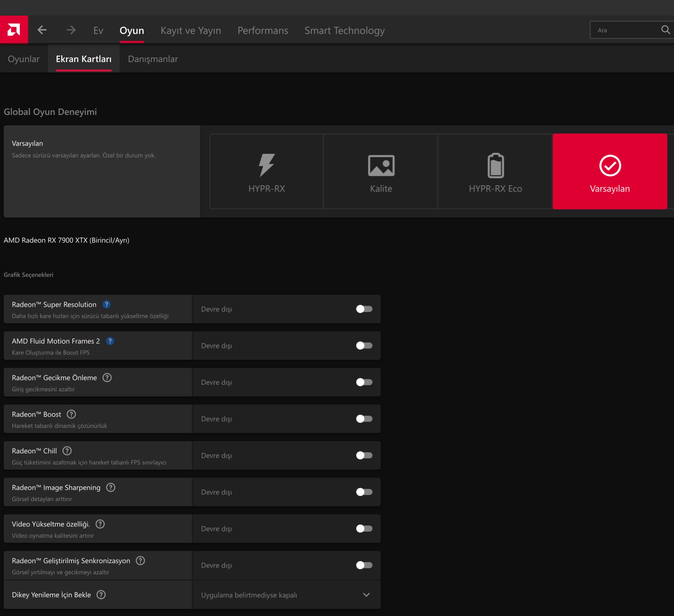The height and width of the screenshot is (616, 674).
Task: Open help for Dikey Yenileme İçin Bekle
Action: [x=101, y=595]
